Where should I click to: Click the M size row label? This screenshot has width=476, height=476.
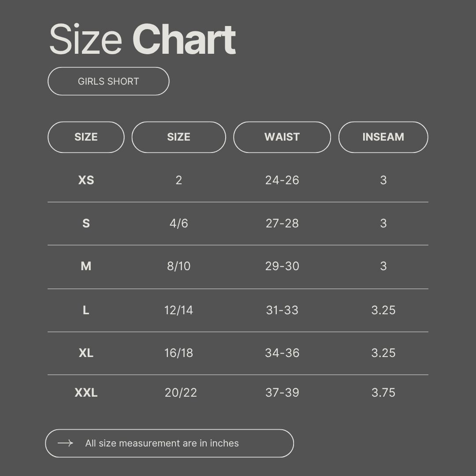click(86, 266)
